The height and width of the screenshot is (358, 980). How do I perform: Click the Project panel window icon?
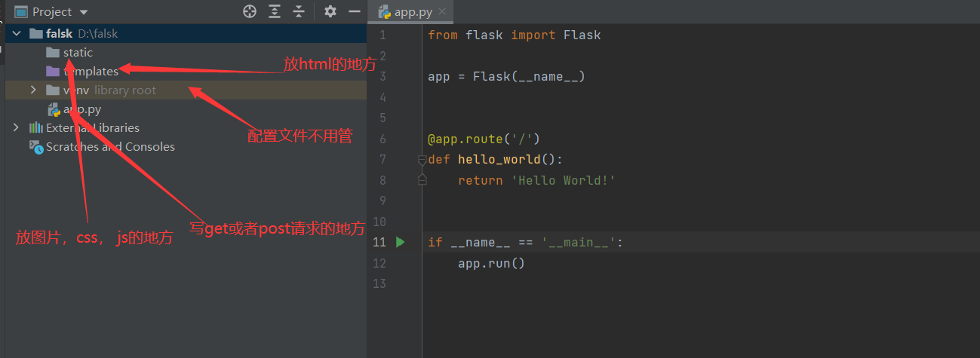pyautogui.click(x=21, y=12)
